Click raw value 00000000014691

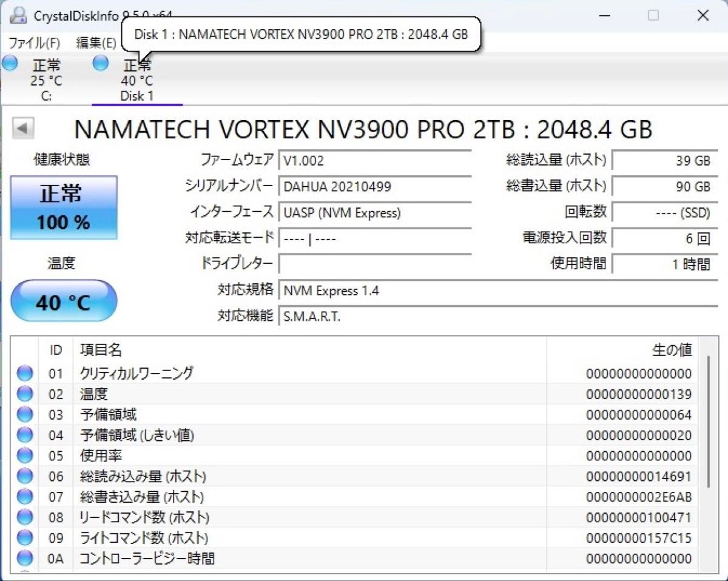coord(639,477)
